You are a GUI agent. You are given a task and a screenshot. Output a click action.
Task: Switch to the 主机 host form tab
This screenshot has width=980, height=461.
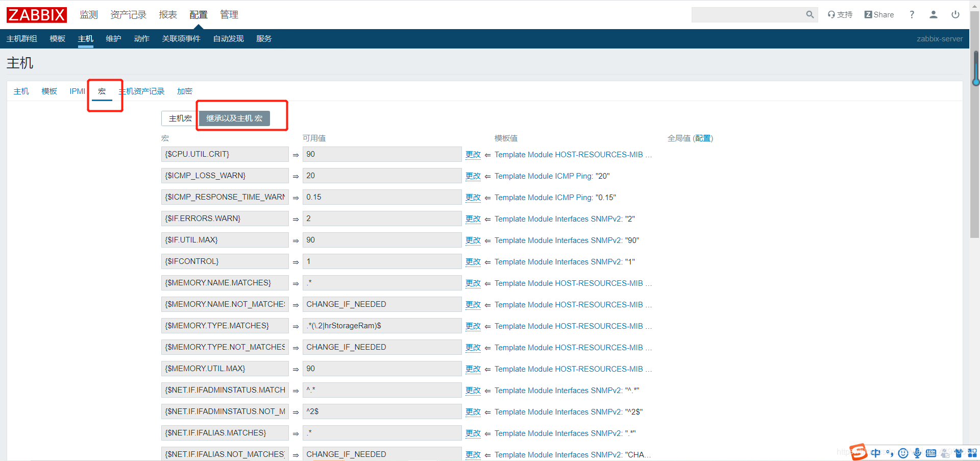click(x=21, y=91)
